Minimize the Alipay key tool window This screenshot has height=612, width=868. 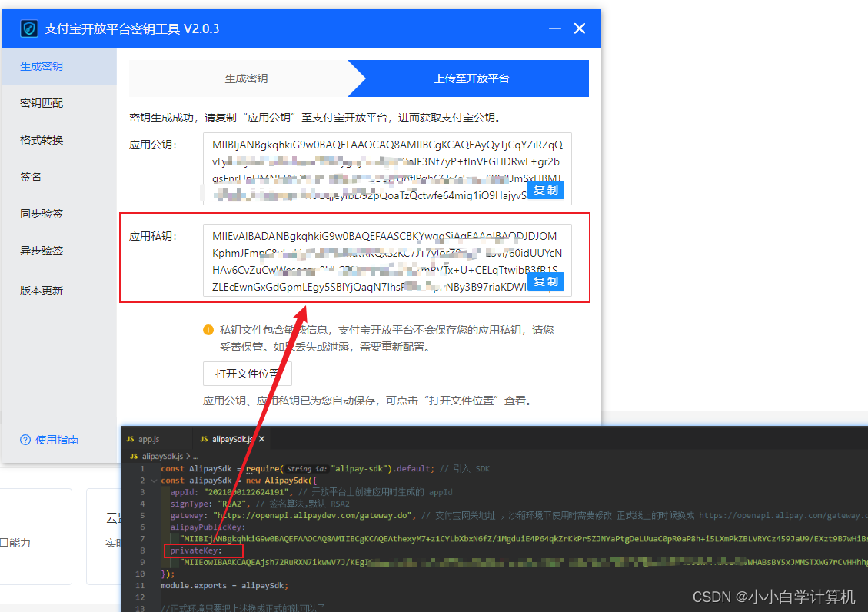coord(554,28)
